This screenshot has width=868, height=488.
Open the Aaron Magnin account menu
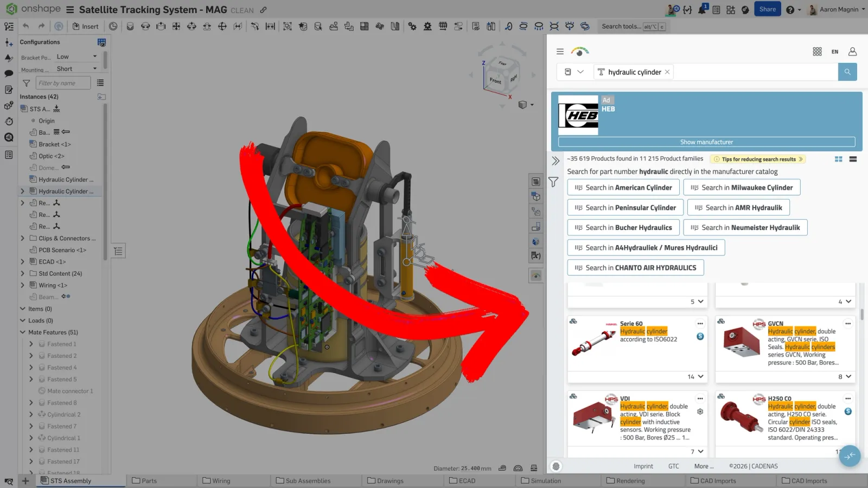coord(836,10)
